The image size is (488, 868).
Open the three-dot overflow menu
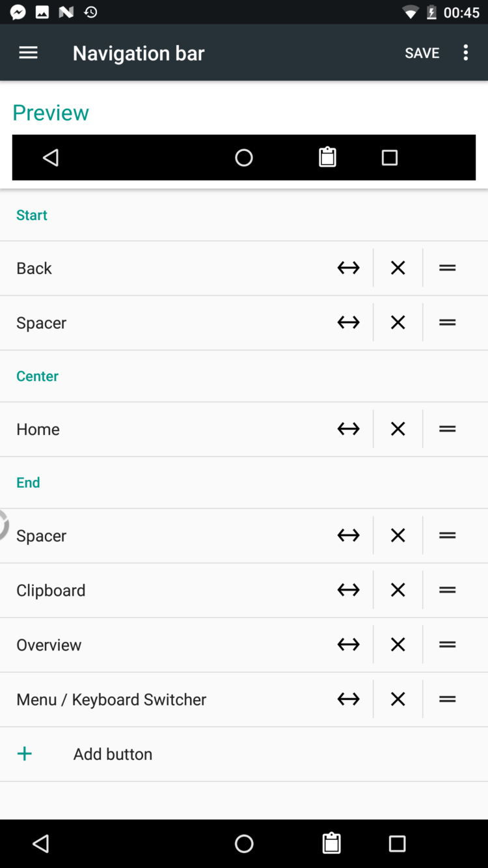[x=465, y=53]
